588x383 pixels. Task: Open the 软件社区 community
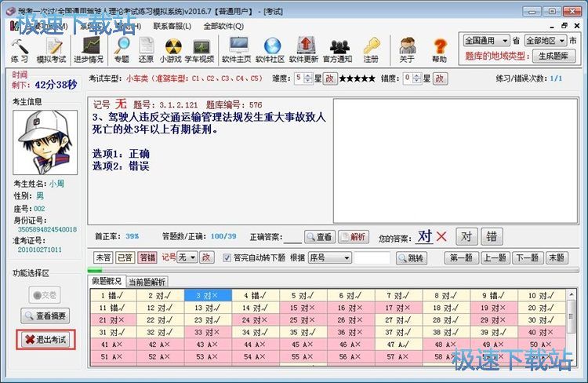click(270, 50)
